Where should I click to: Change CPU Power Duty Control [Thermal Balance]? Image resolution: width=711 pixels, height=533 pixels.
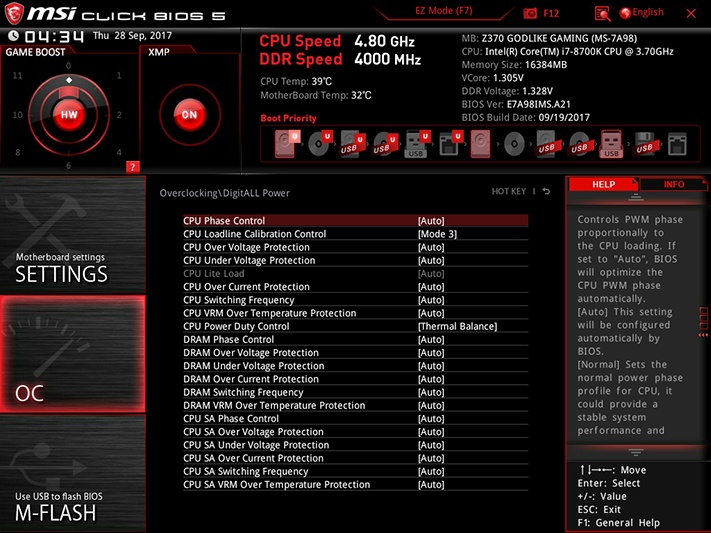[x=457, y=326]
